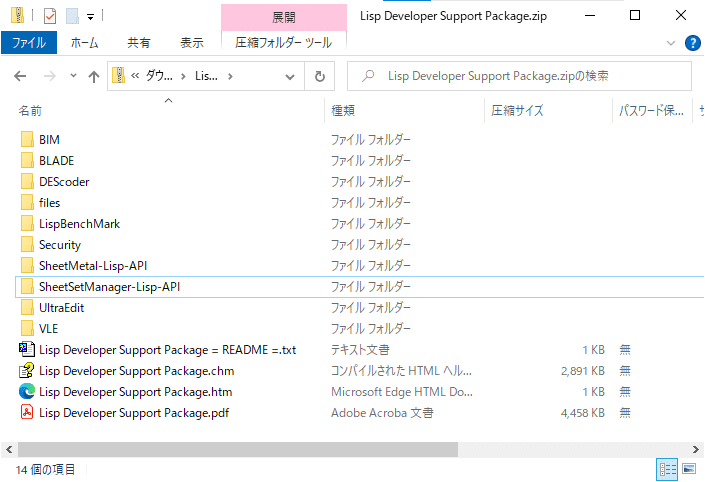Open the blue Help question mark icon
705x482 pixels.
tap(692, 43)
